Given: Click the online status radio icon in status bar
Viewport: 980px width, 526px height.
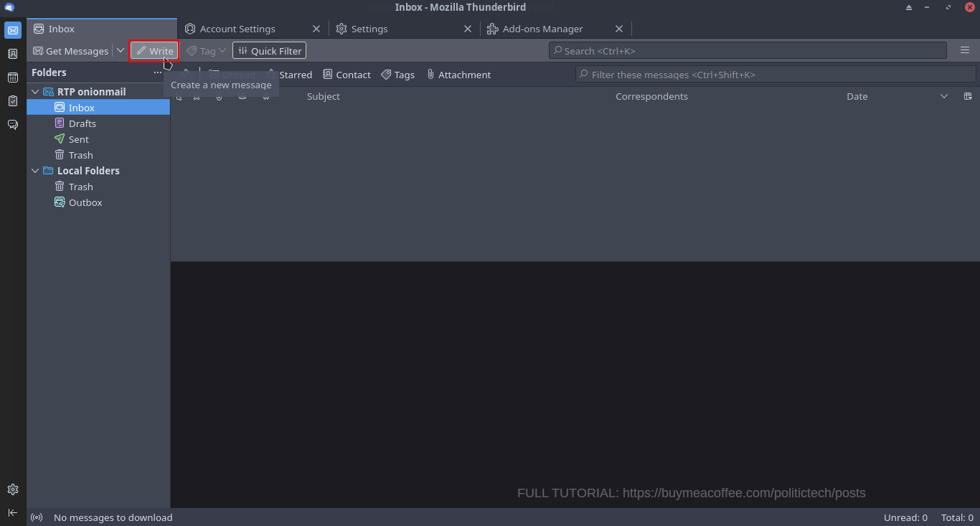Looking at the screenshot, I should pyautogui.click(x=37, y=517).
